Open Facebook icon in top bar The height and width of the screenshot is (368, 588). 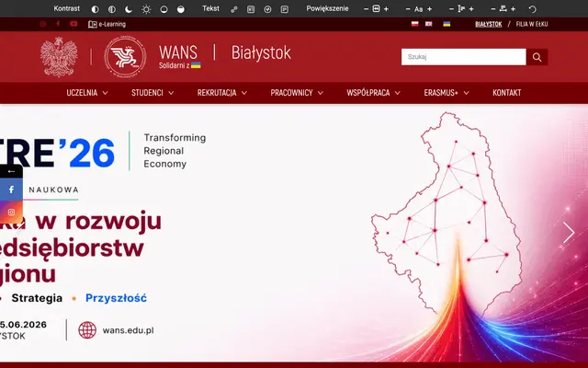(x=58, y=24)
